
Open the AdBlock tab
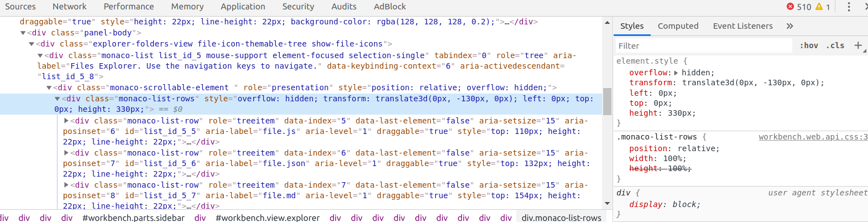coord(390,7)
